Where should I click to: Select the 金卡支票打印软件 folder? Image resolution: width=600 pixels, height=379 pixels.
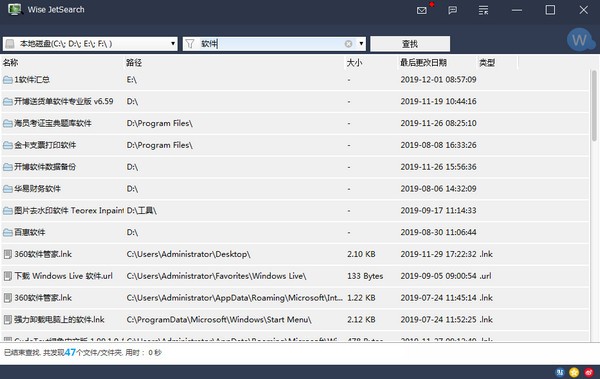(295, 145)
